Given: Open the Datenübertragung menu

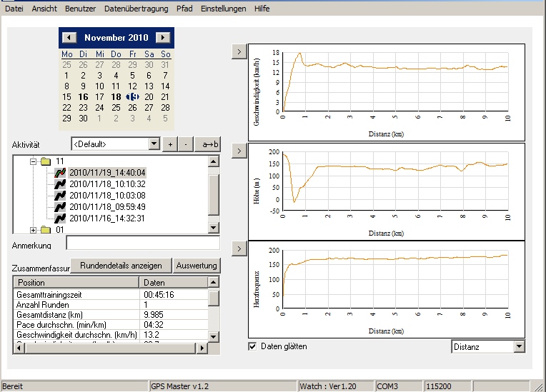Looking at the screenshot, I should (136, 9).
